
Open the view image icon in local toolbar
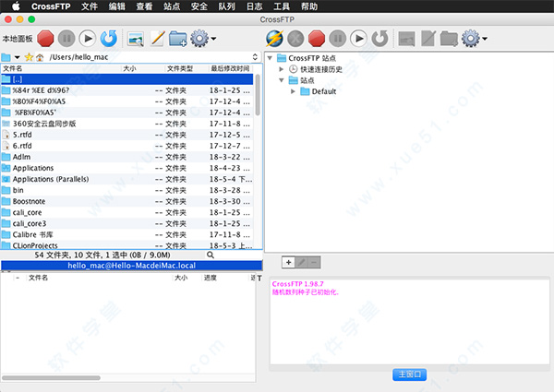click(136, 39)
